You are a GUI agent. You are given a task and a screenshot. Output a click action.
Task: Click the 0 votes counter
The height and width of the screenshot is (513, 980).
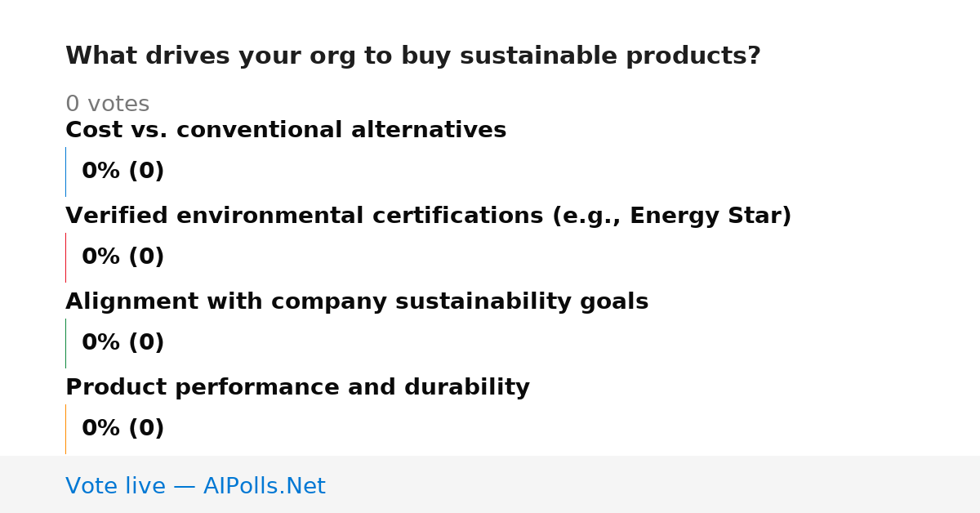[107, 104]
